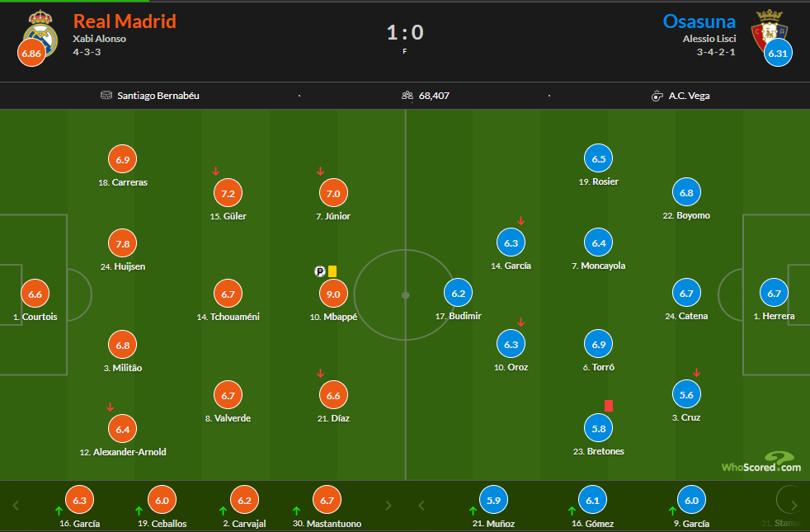The width and height of the screenshot is (810, 532).
Task: Select Mbappé's 9.0 rating bubble
Action: coord(333,294)
